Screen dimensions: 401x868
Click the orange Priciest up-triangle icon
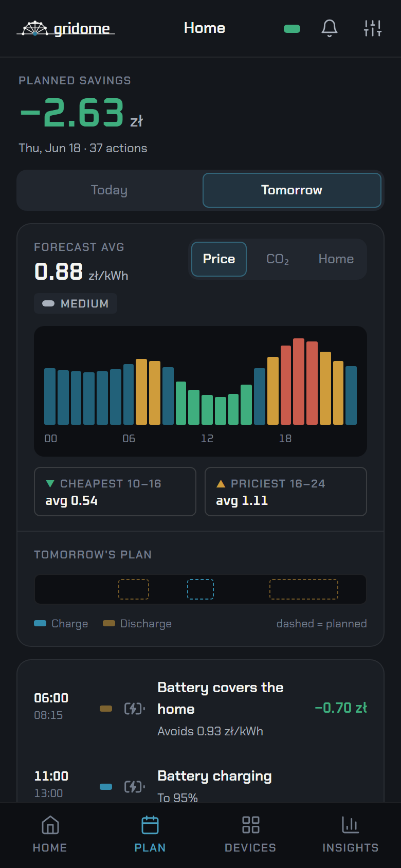click(x=221, y=483)
